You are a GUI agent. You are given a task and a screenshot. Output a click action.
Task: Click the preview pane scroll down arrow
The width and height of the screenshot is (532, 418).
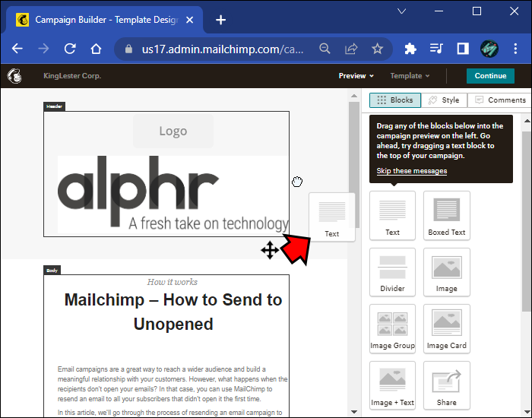click(354, 412)
